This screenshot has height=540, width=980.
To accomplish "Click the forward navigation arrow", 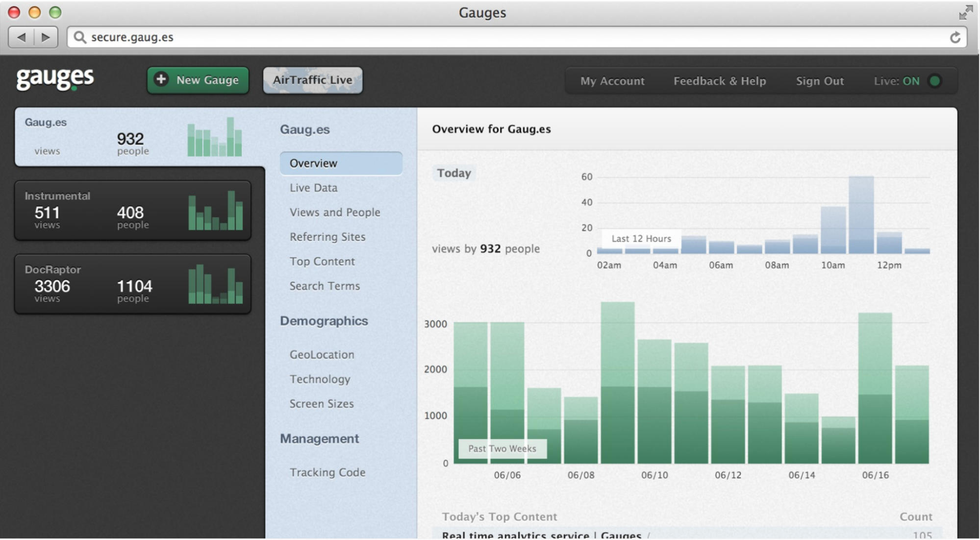I will click(x=45, y=36).
